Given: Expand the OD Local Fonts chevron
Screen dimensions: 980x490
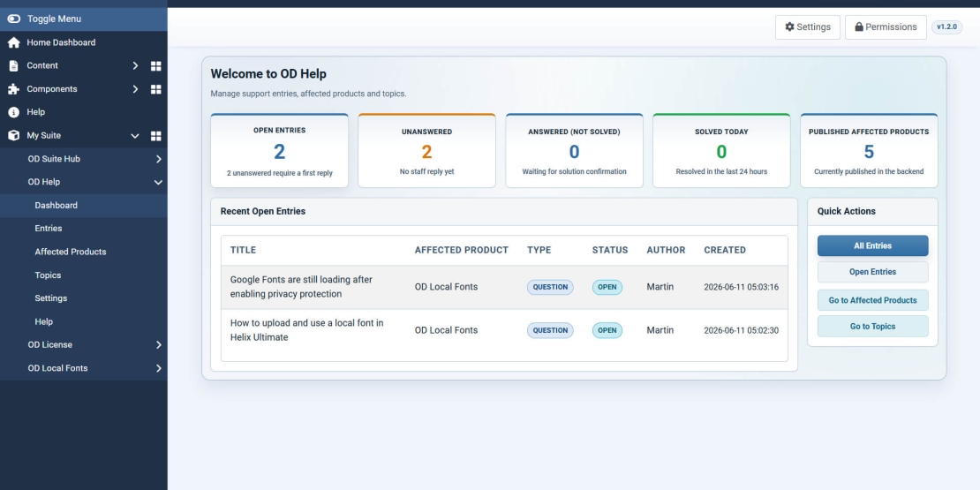Looking at the screenshot, I should 159,368.
